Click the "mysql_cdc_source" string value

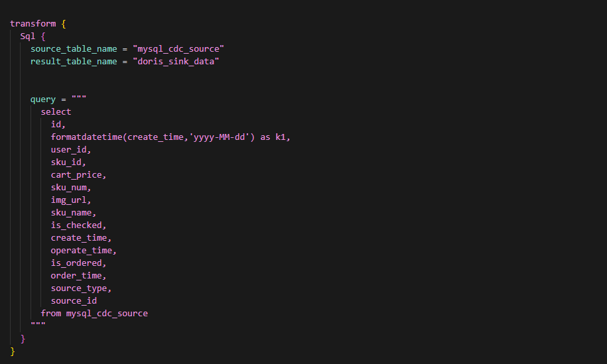178,49
